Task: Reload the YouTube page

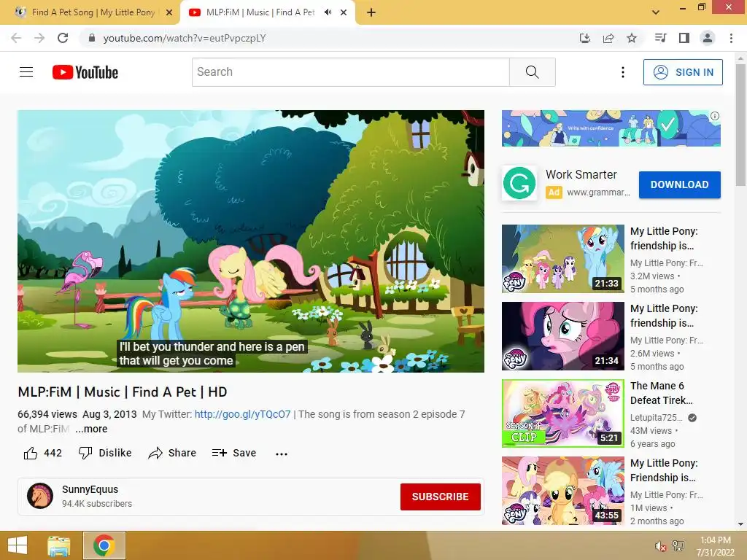Action: point(63,38)
